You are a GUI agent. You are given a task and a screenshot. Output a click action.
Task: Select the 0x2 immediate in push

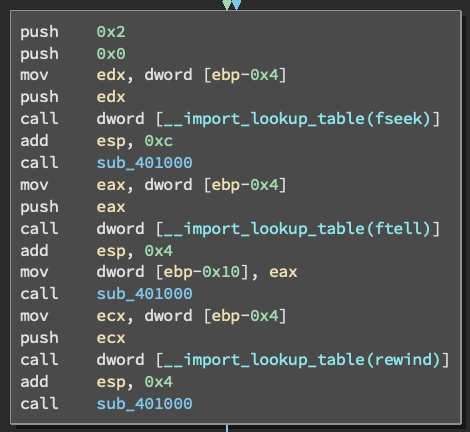click(111, 32)
